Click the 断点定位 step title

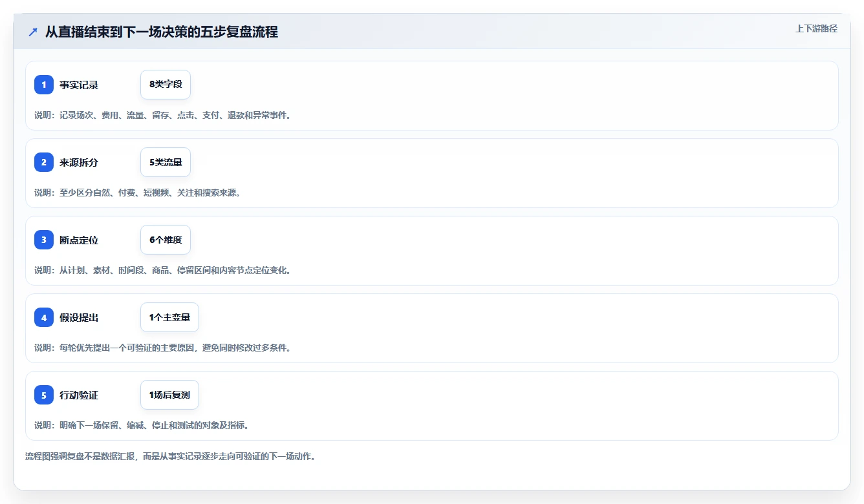tap(79, 240)
